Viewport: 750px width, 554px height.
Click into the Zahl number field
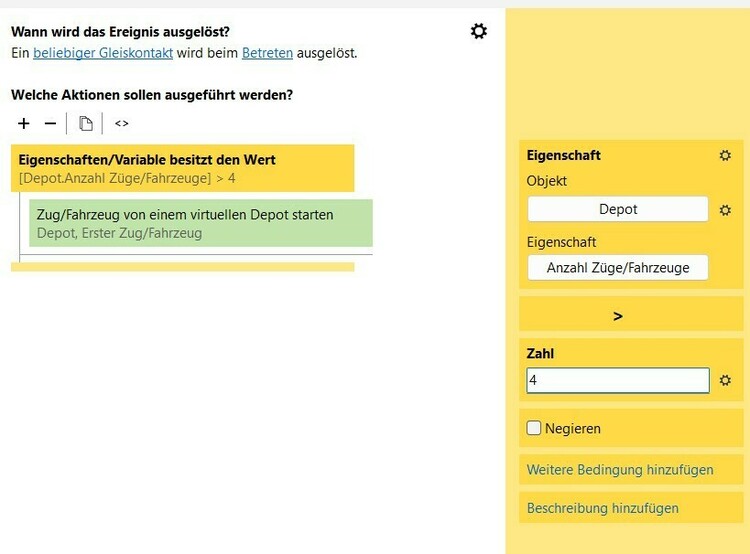click(617, 381)
